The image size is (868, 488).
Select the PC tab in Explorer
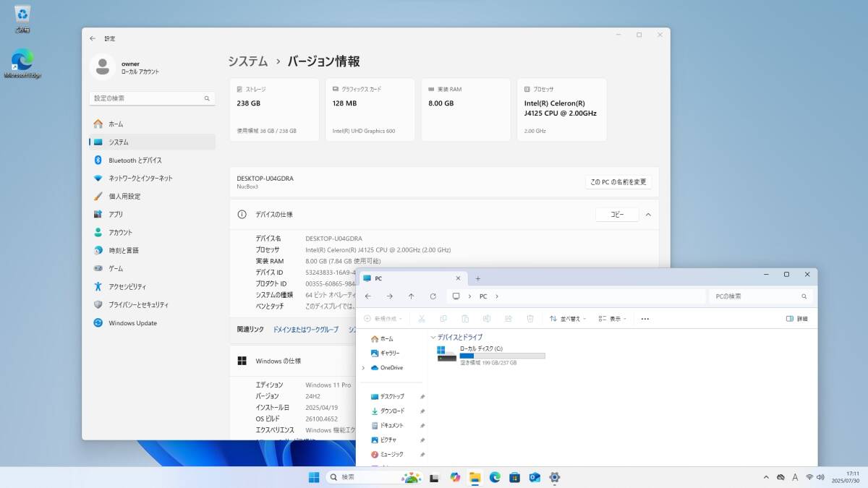coord(412,278)
